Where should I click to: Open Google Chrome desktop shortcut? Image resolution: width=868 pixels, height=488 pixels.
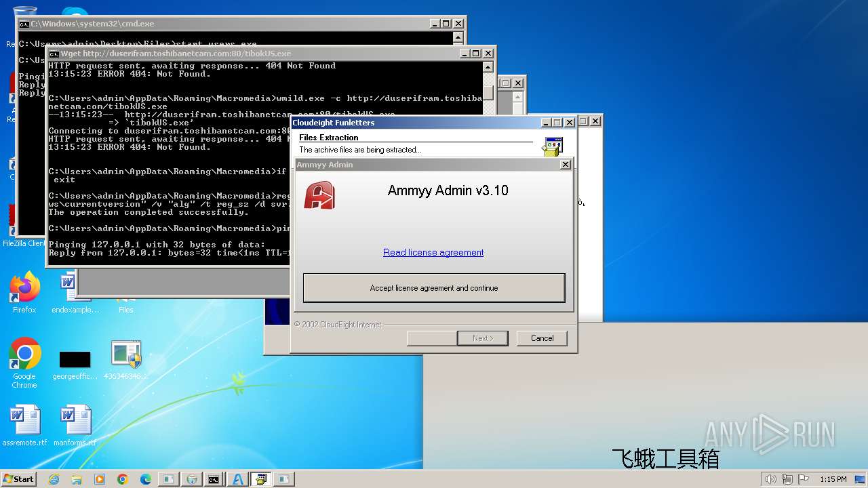point(24,364)
